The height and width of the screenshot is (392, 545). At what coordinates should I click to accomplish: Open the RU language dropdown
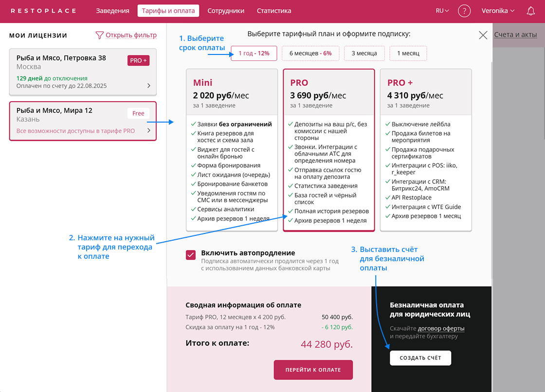[x=442, y=11]
